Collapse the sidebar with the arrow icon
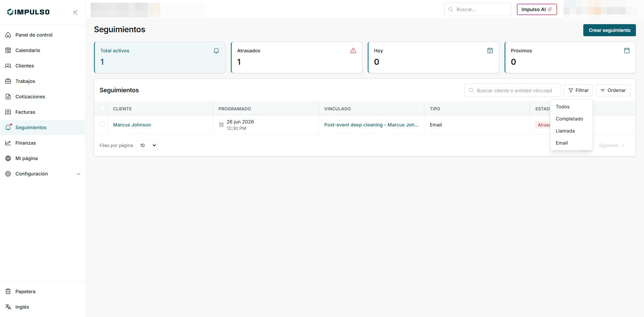 tap(75, 12)
